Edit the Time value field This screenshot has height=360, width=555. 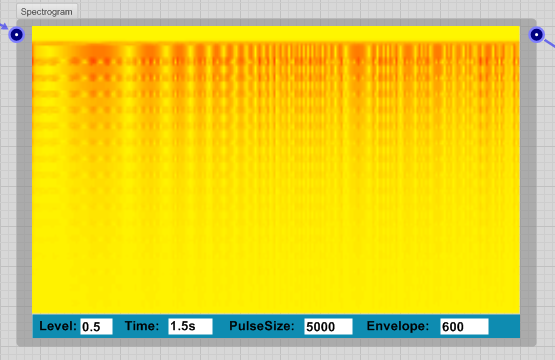click(x=190, y=326)
